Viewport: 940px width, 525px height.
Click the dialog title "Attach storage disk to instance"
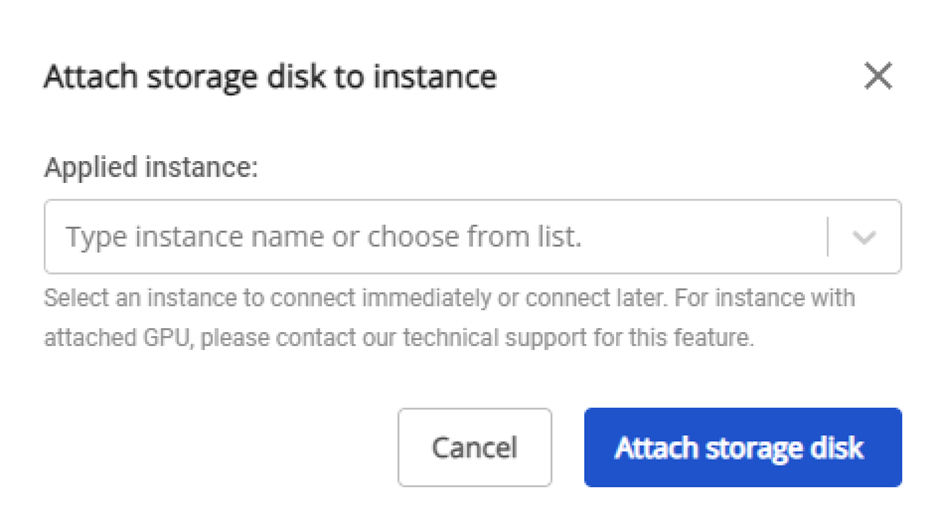[270, 77]
